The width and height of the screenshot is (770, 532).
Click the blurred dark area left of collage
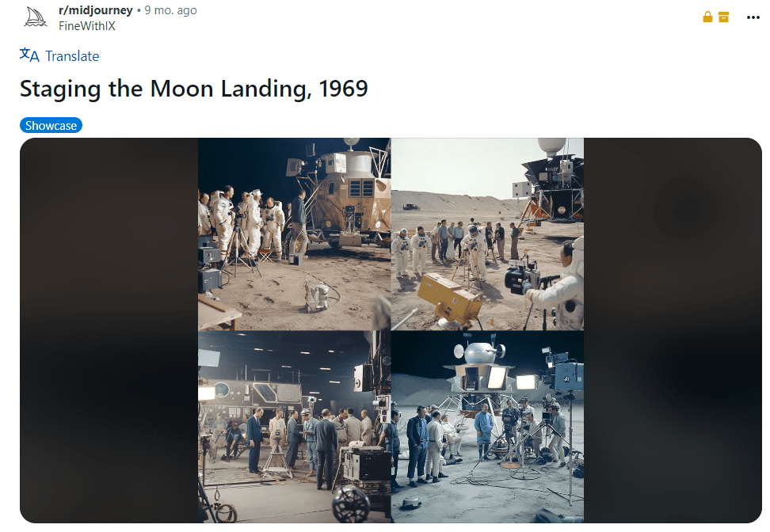109,330
